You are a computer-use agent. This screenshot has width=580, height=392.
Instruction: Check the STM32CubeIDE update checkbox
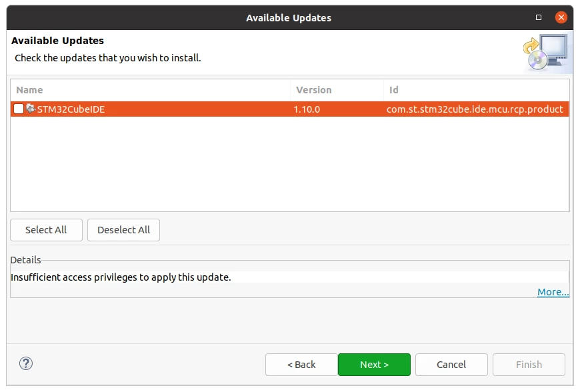tap(19, 109)
